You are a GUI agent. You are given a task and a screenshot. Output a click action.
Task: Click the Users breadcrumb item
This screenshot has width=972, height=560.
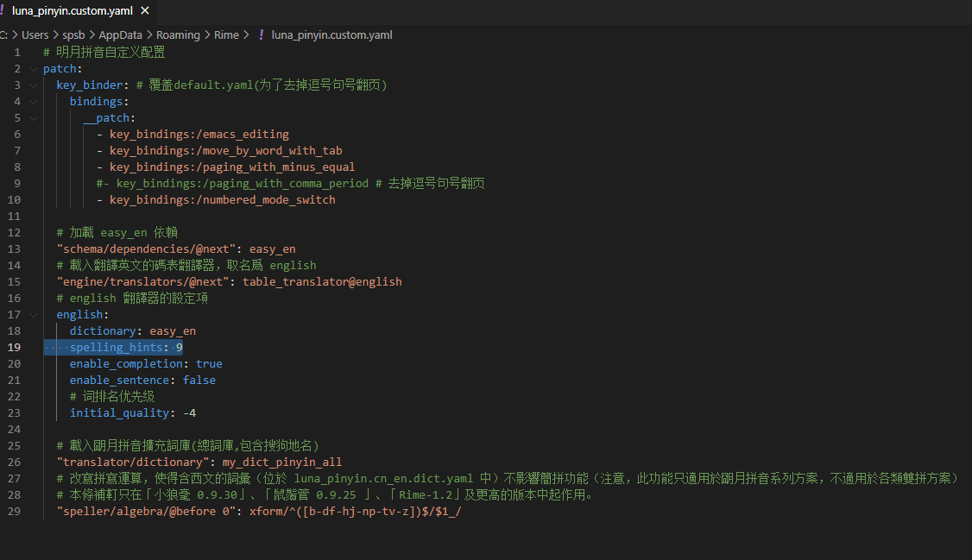coord(35,35)
